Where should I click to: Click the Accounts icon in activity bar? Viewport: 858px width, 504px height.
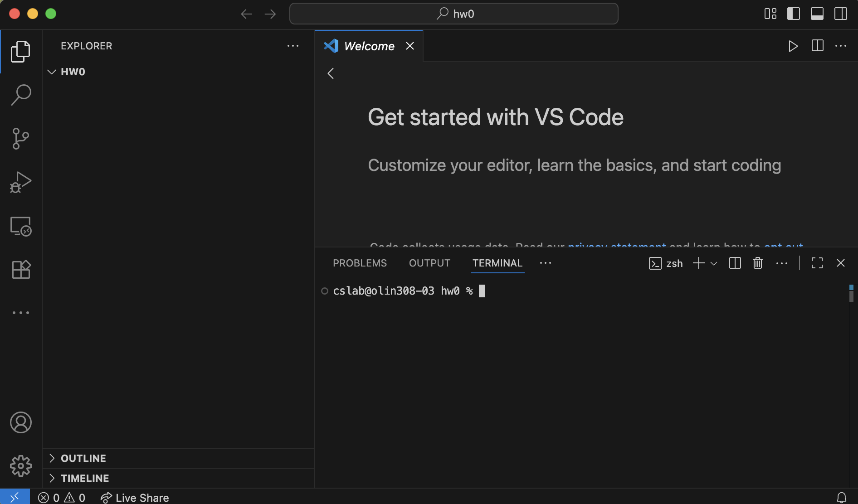click(20, 422)
